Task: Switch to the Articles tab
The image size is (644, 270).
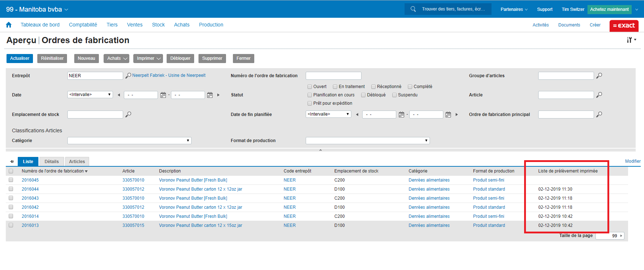Action: [x=77, y=162]
